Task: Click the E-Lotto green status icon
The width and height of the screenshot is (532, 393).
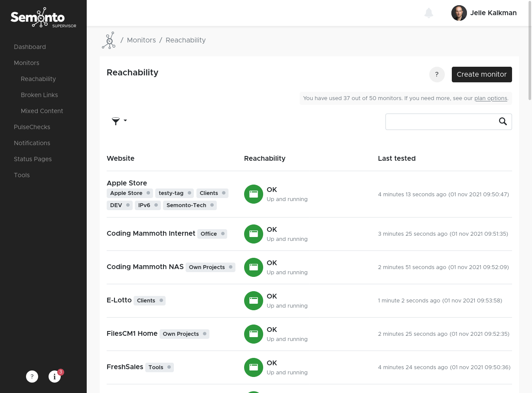Action: (x=254, y=301)
